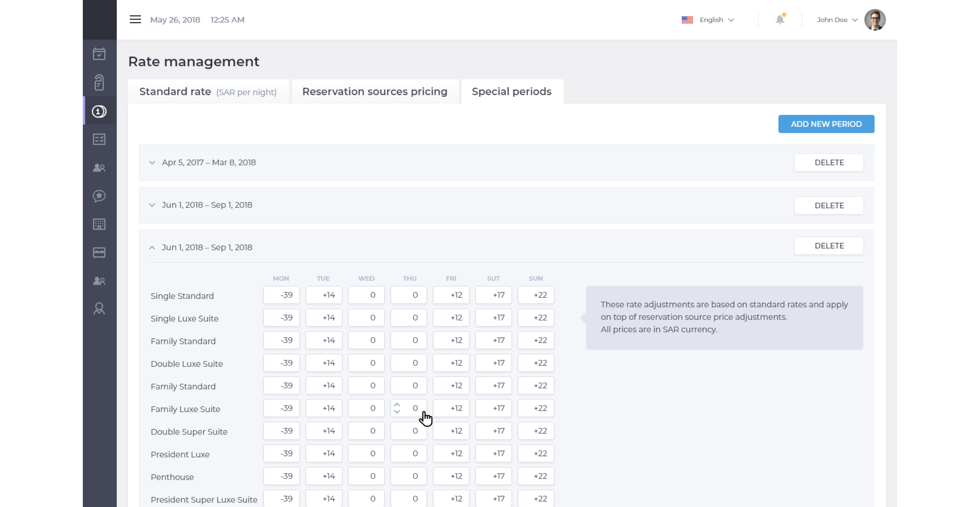Click Single Luxe Suite Tuesday field
The image size is (980, 507).
pyautogui.click(x=324, y=317)
